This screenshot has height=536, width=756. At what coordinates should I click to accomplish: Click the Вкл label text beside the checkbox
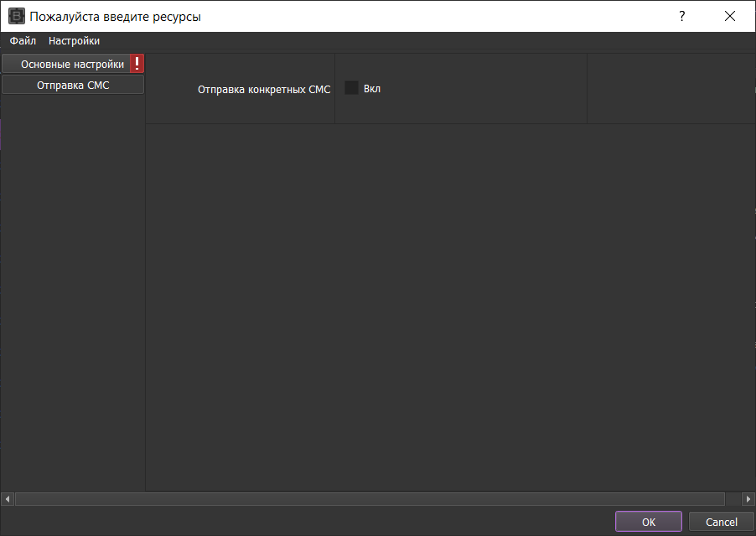372,88
